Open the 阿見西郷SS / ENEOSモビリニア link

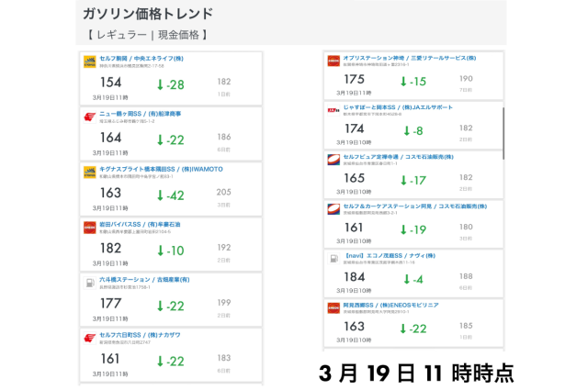392,305
